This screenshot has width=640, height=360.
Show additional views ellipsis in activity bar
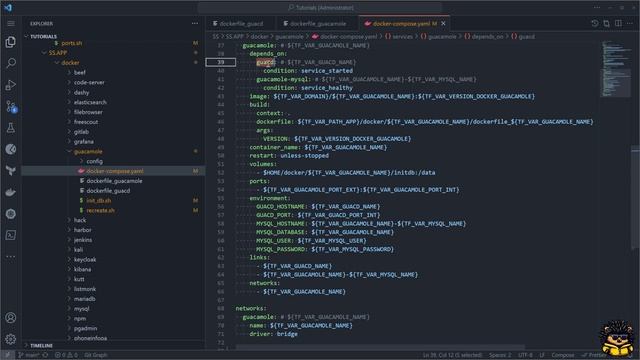point(11,256)
